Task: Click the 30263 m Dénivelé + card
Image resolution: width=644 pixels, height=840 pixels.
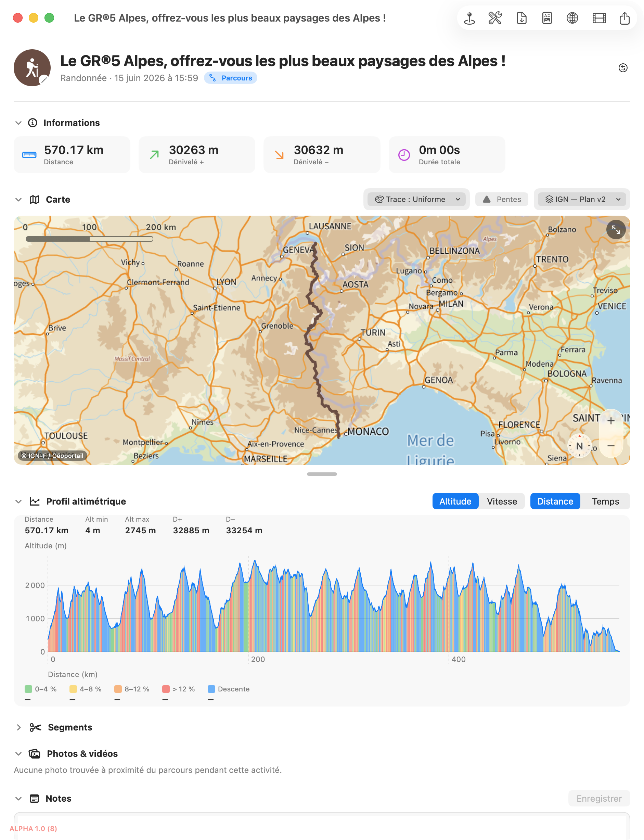Action: (x=197, y=155)
